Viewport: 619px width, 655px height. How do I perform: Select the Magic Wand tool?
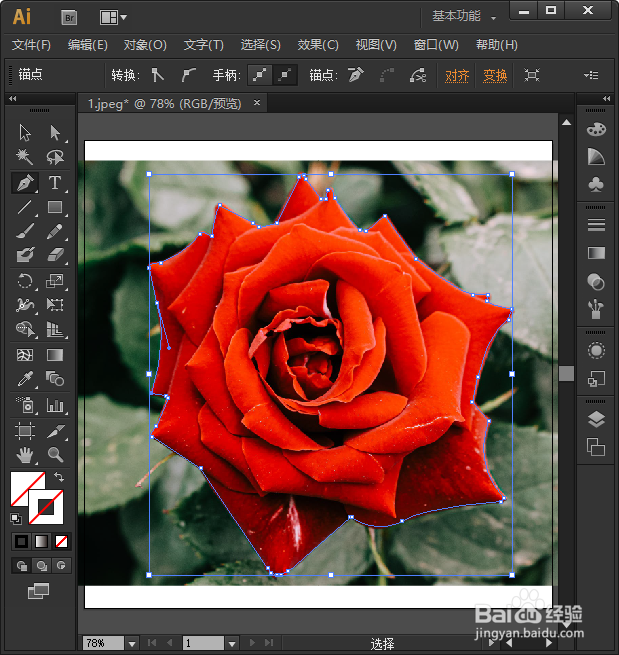click(25, 157)
